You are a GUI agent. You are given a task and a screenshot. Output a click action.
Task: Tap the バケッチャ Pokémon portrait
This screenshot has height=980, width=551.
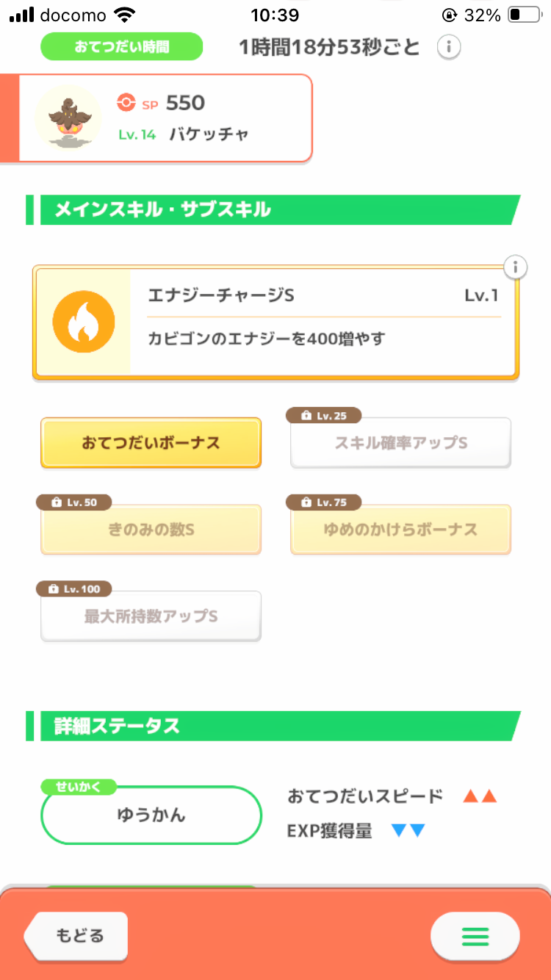[x=68, y=118]
